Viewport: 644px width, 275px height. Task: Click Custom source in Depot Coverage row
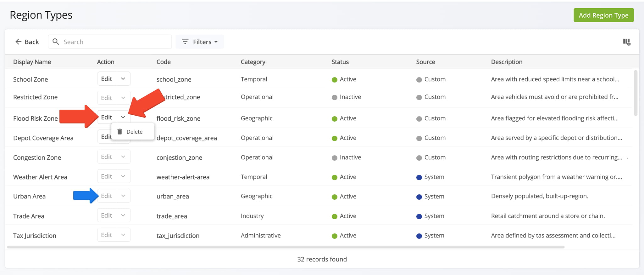(435, 138)
